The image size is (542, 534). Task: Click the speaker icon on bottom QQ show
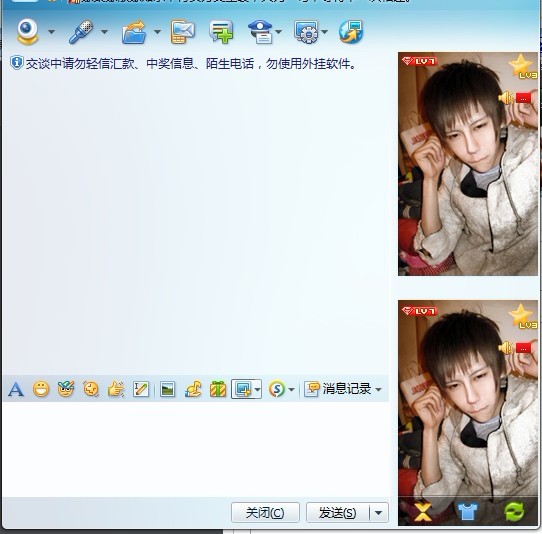[x=506, y=348]
